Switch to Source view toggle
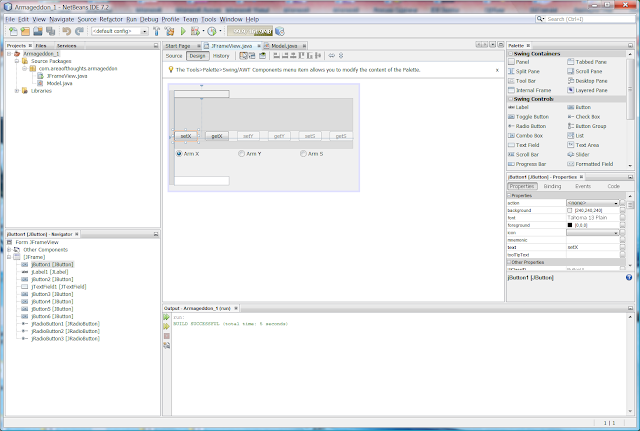 174,56
